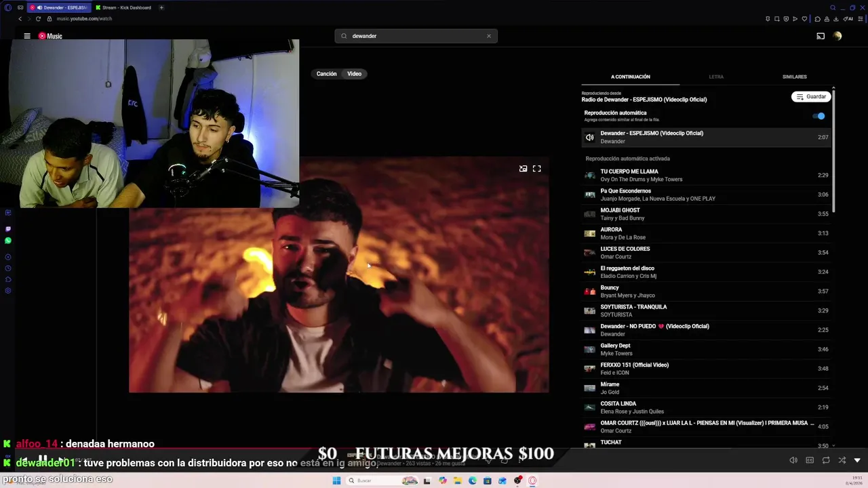
Task: Play SOYTURISTA - TRANQUILA
Action: [706, 310]
